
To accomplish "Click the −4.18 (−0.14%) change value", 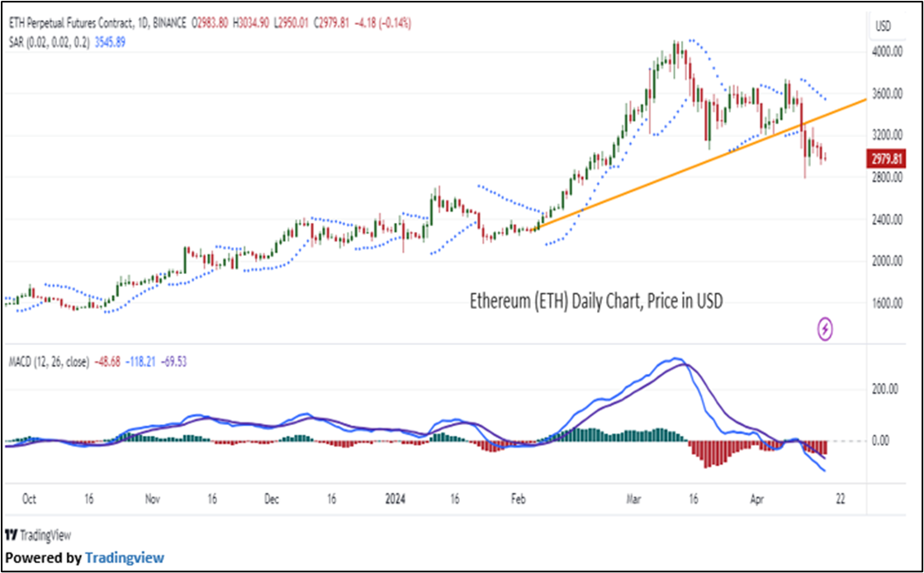I will pos(383,24).
